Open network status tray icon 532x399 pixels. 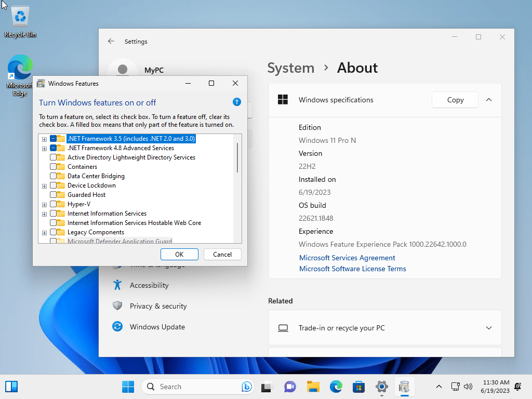tap(455, 387)
